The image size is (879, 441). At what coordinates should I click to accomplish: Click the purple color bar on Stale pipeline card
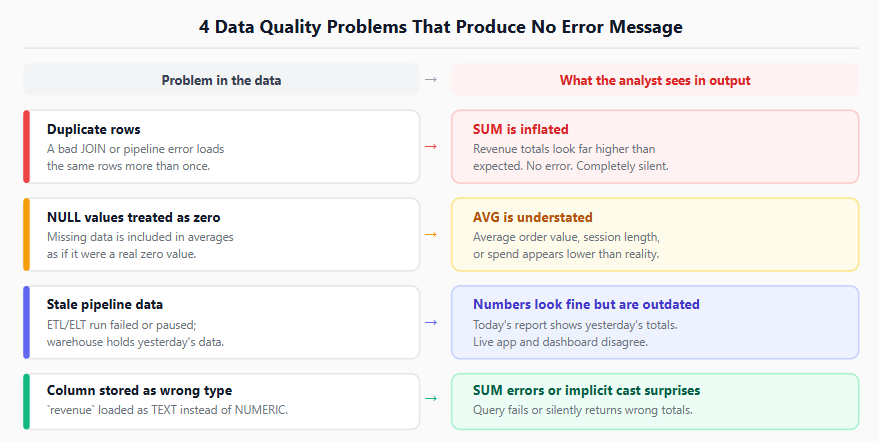point(26,322)
